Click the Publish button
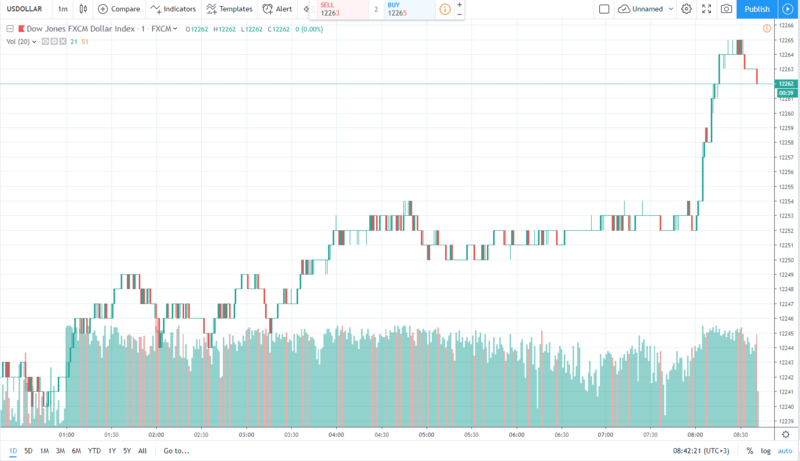Viewport: 800px width, 461px height. [x=757, y=9]
